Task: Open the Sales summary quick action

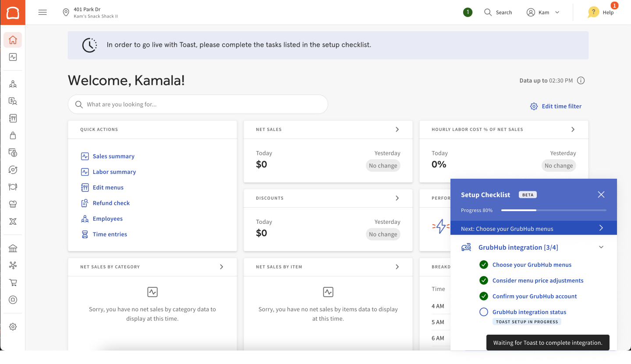Action: [x=113, y=156]
